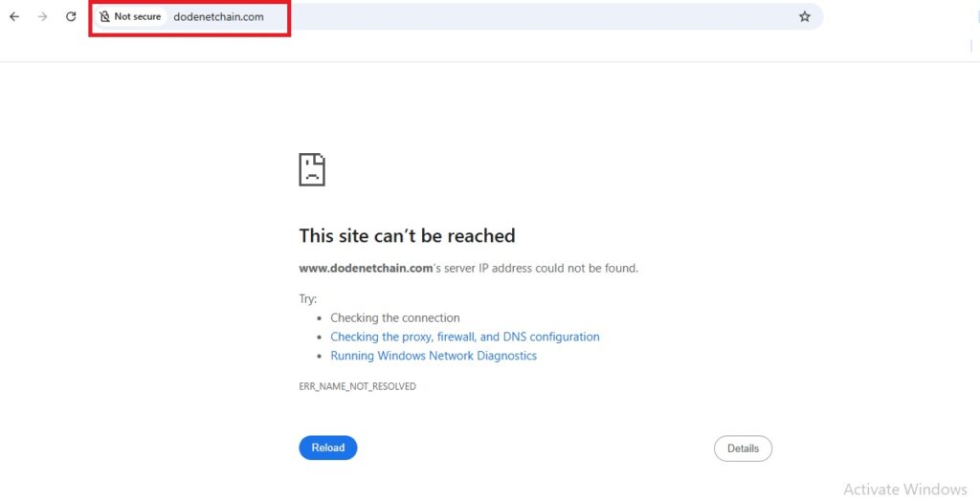The width and height of the screenshot is (980, 501).
Task: Click the ERR_NAME_NOT_RESOLVED error code
Action: pos(358,386)
